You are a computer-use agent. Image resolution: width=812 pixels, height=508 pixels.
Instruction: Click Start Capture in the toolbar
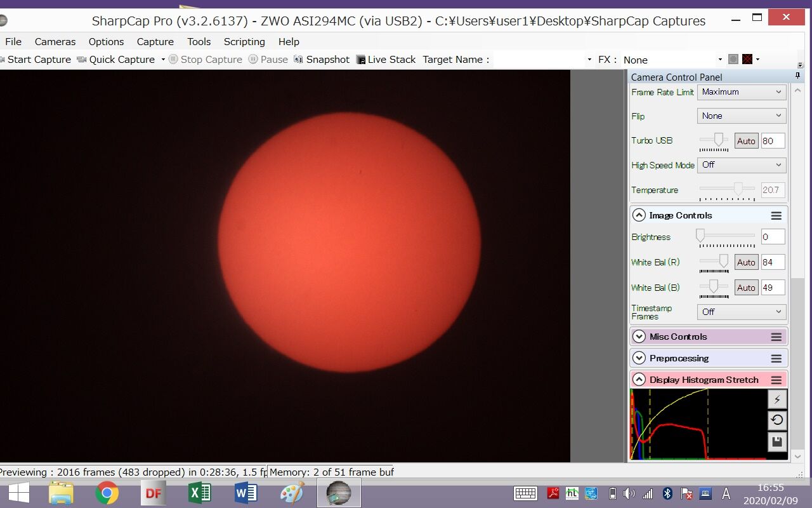point(36,60)
